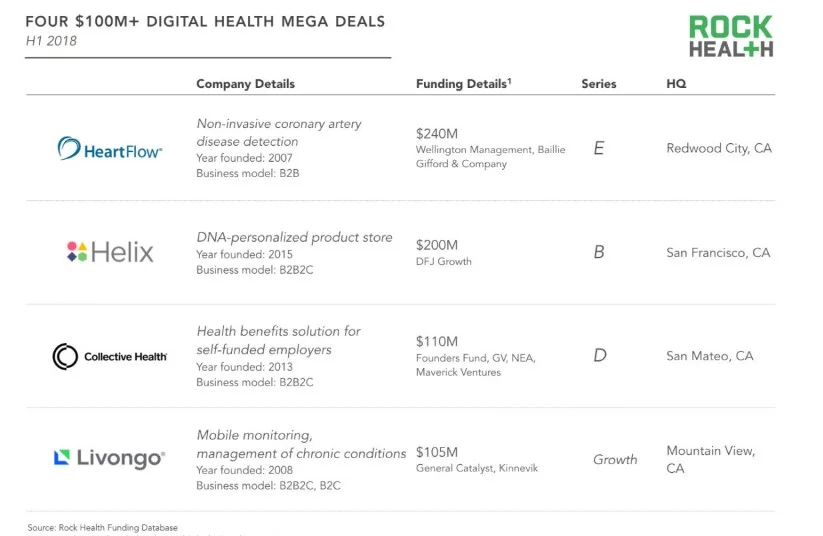This screenshot has height=536, width=823.
Task: Click the Collective Health logo
Action: tap(110, 356)
